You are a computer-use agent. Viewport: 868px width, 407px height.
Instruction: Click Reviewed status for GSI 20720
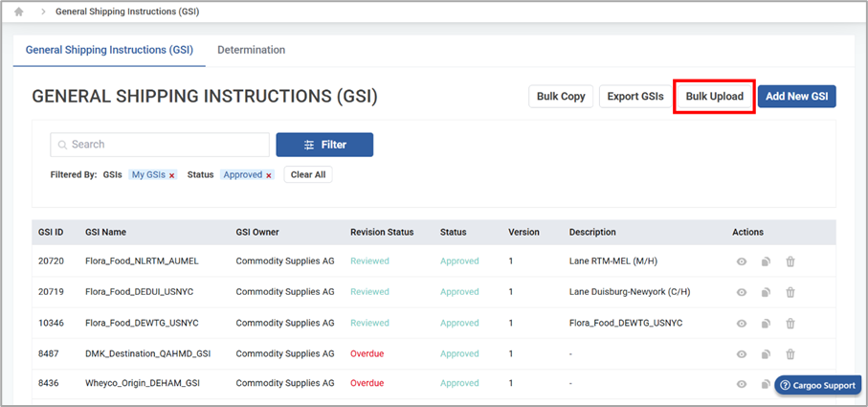click(369, 260)
